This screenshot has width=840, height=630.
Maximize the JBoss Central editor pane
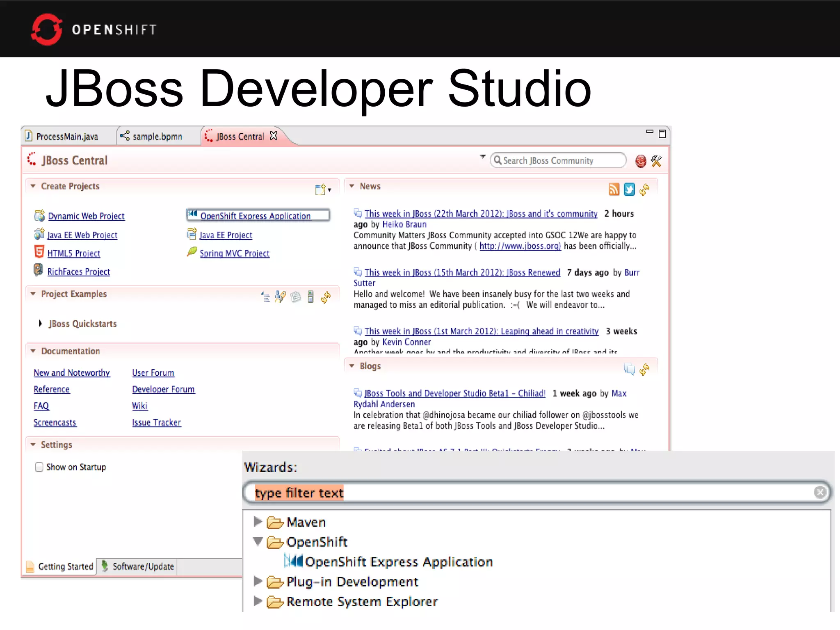(662, 134)
